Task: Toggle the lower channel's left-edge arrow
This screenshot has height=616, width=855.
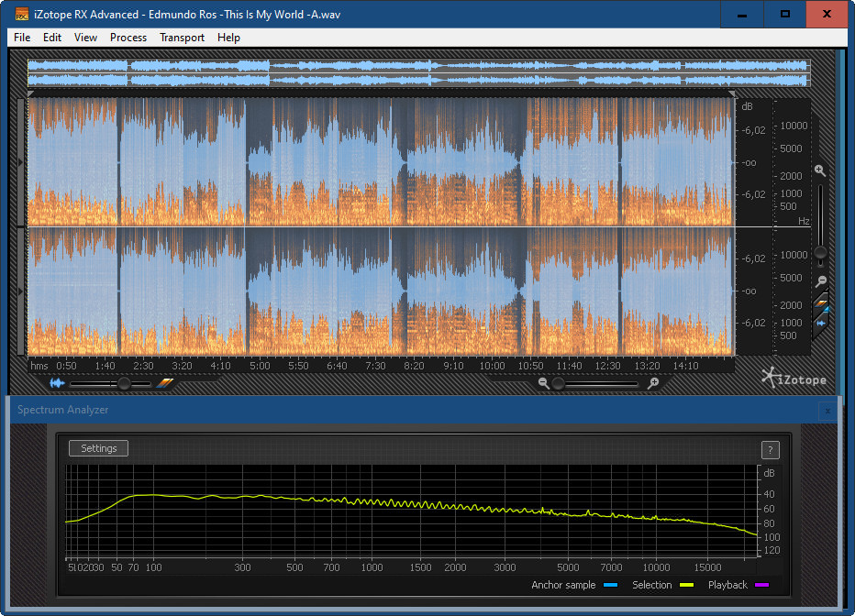Action: tap(22, 291)
